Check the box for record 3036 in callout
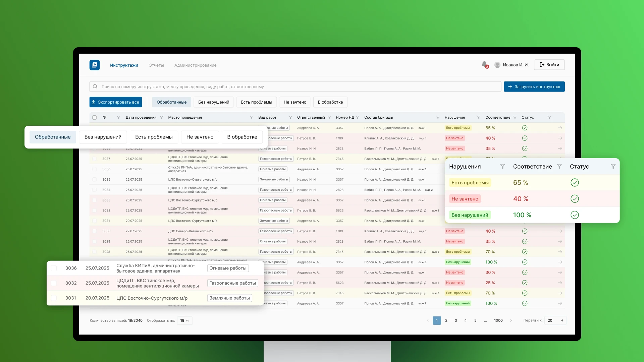 pyautogui.click(x=54, y=268)
